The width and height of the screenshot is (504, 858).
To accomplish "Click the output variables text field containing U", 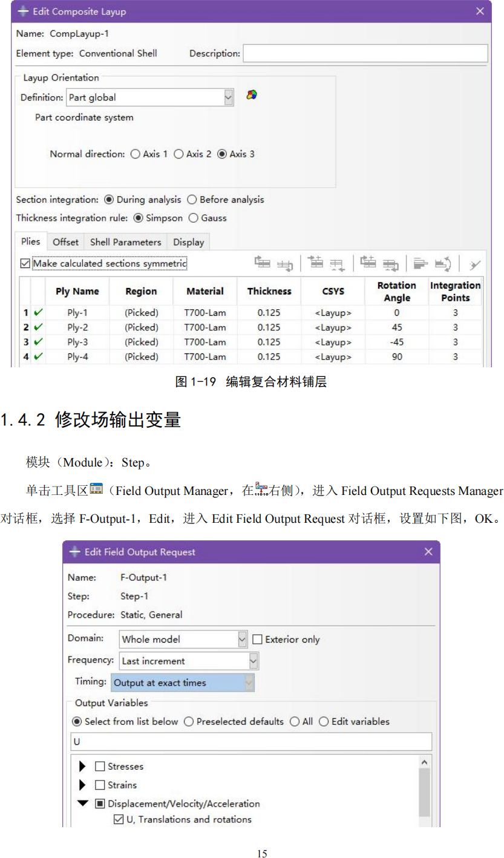I will (x=252, y=741).
